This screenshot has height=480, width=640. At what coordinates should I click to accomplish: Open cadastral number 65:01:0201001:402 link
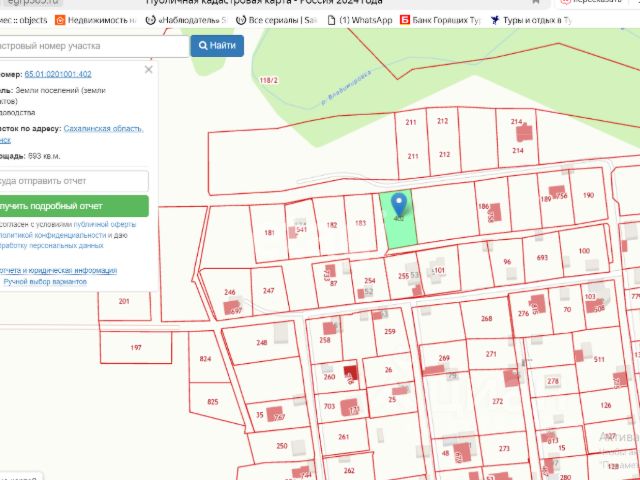(58, 74)
